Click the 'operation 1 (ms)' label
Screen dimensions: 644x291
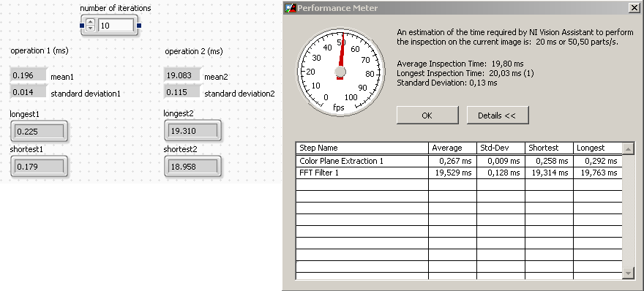pos(40,51)
